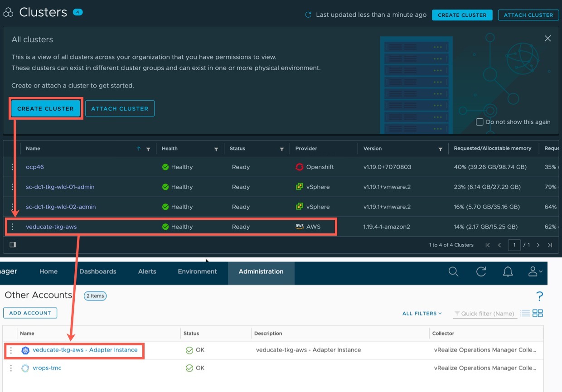Click the Requested/Allocatable memory column header

[x=493, y=149]
